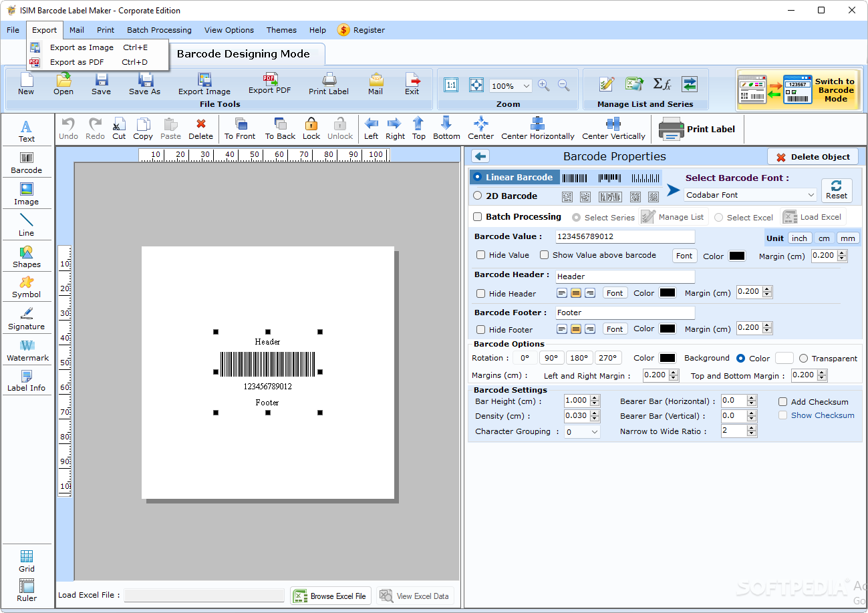Increase Bearer Bar Horizontal spinner
The height and width of the screenshot is (613, 868).
point(752,398)
